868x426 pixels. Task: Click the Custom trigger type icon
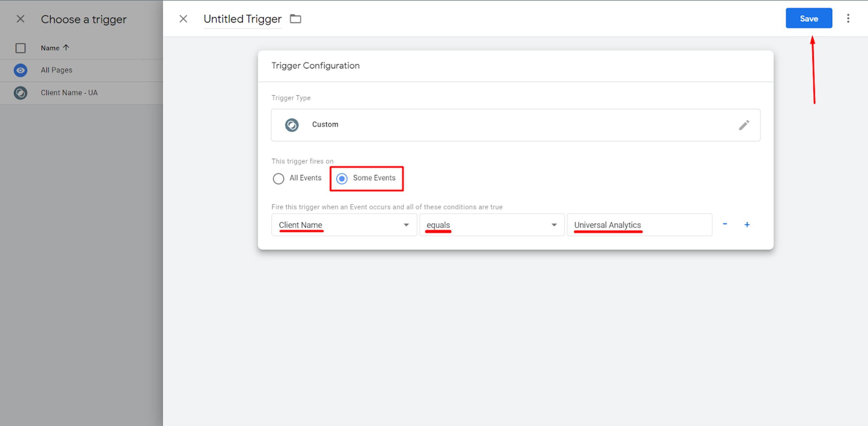[292, 125]
